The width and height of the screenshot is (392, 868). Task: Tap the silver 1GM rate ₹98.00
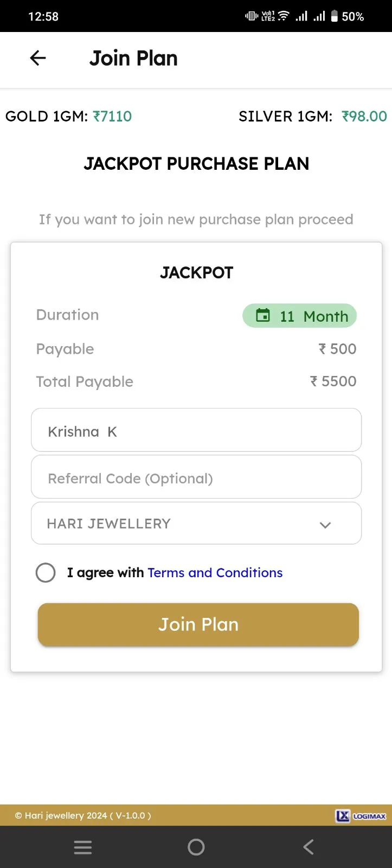(x=364, y=116)
